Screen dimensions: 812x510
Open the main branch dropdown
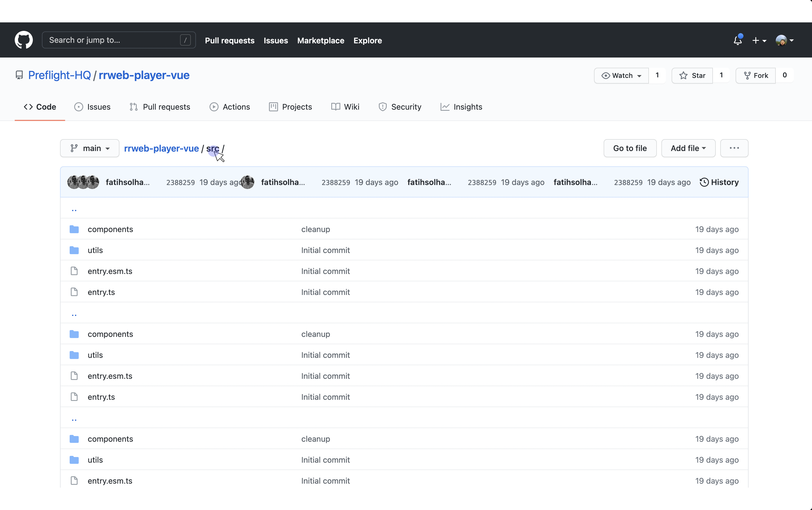click(x=90, y=148)
